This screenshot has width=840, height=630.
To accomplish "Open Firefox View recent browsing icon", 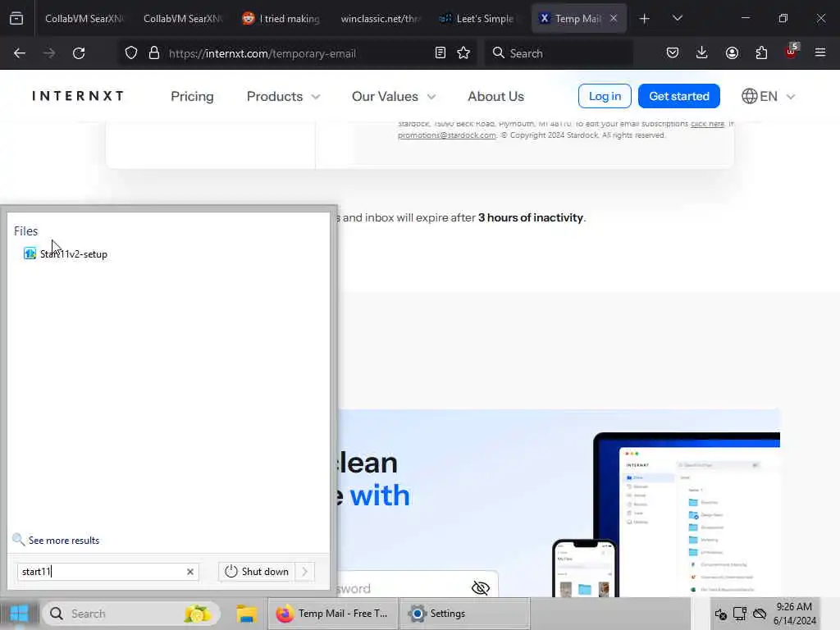I will pos(16,18).
